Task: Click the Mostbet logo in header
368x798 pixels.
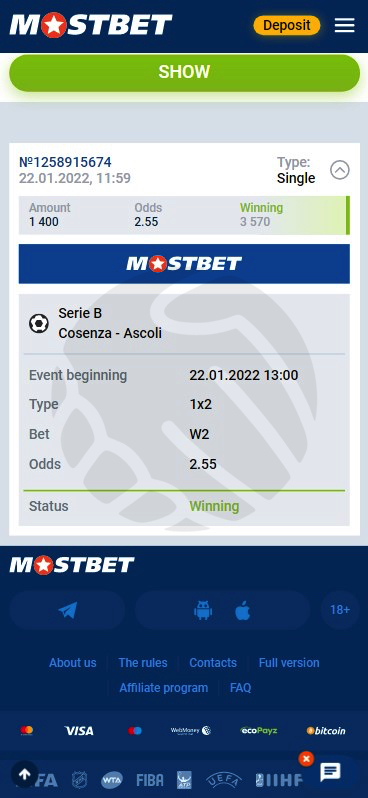Action: [91, 25]
